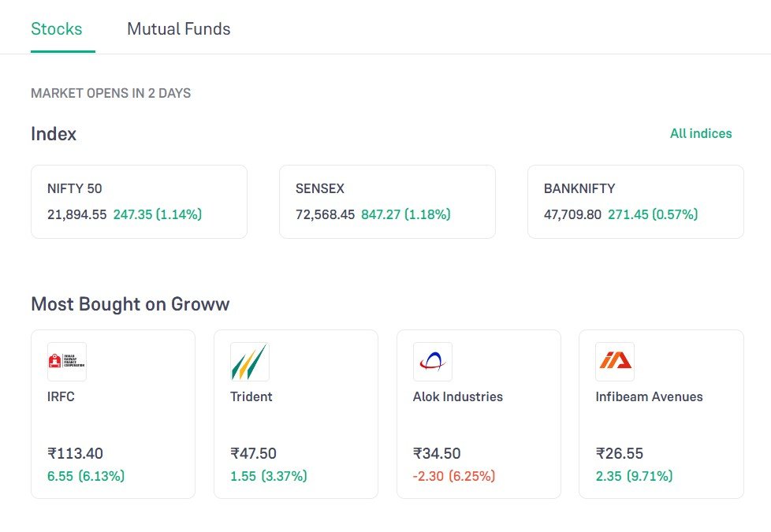
Task: Click the NIFTY 50 value 21,894.55
Action: coord(76,215)
